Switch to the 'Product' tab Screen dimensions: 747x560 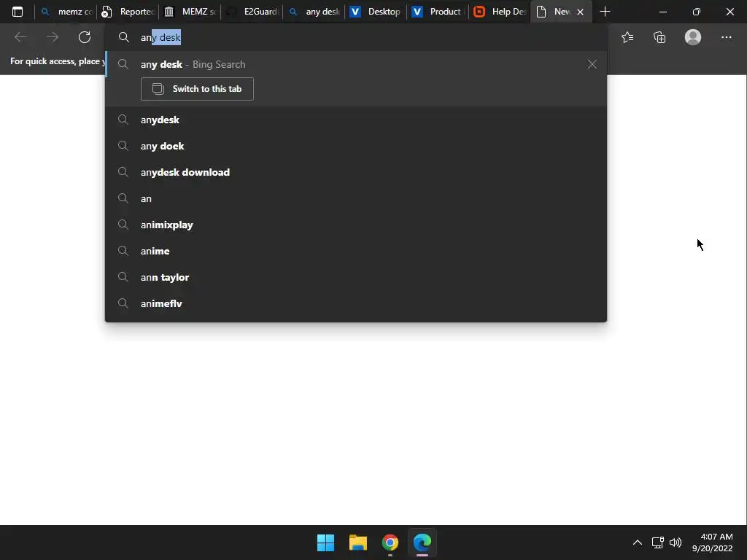click(x=438, y=12)
